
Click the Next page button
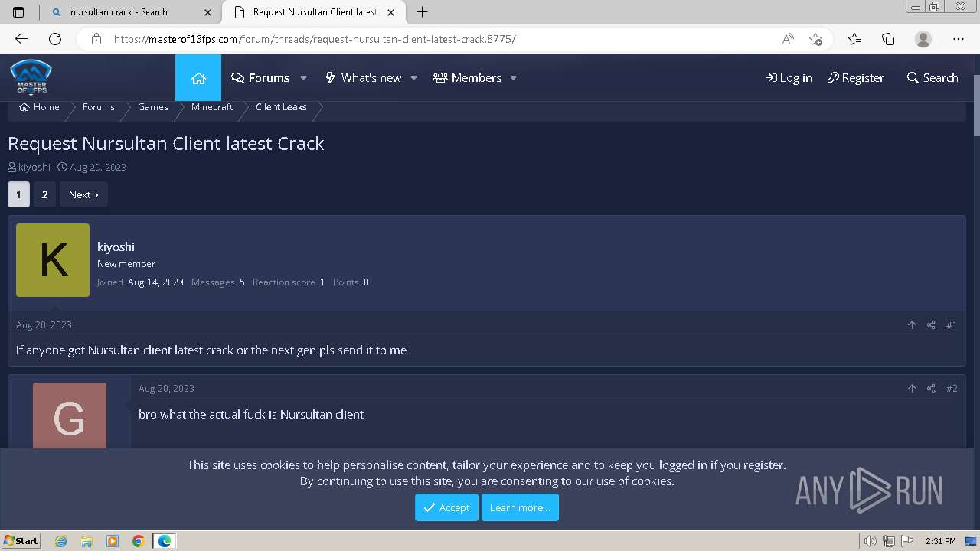[x=83, y=194]
